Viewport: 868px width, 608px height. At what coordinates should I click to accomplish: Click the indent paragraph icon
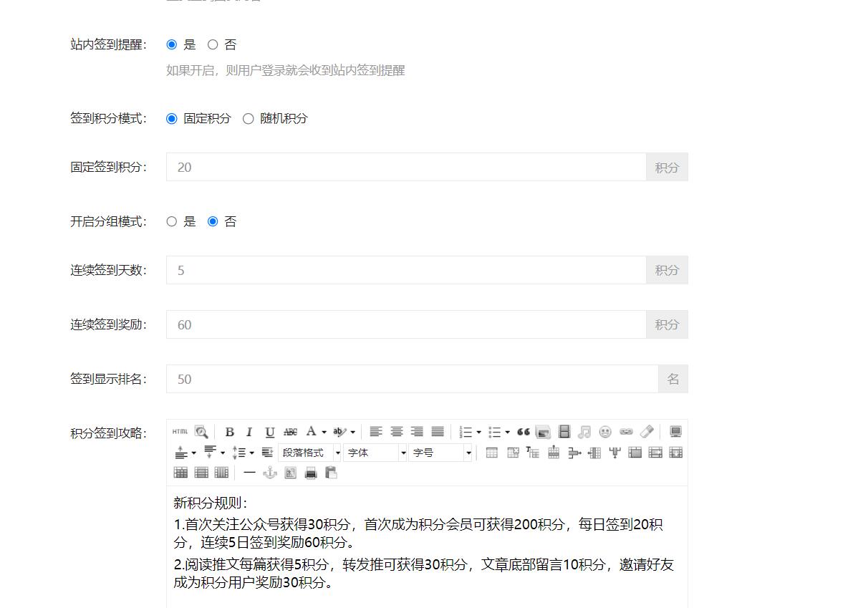[267, 453]
